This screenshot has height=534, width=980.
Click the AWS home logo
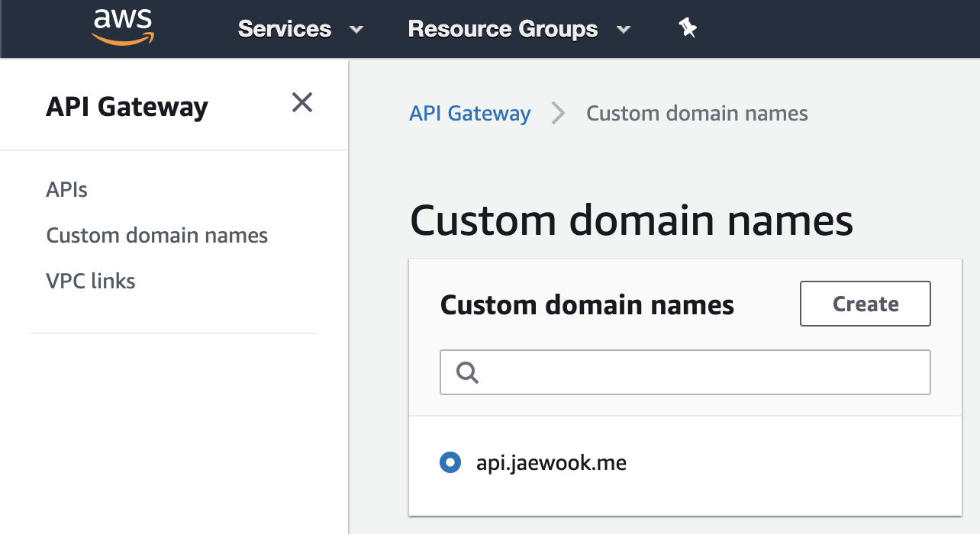(122, 27)
